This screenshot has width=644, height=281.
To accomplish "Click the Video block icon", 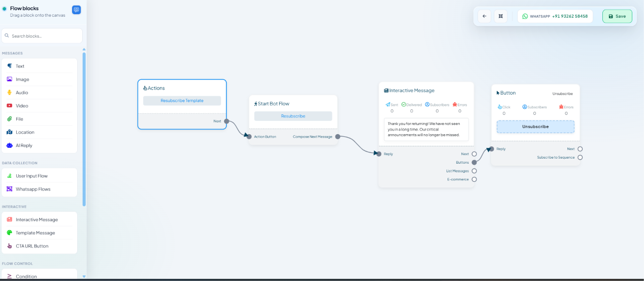I will point(9,106).
